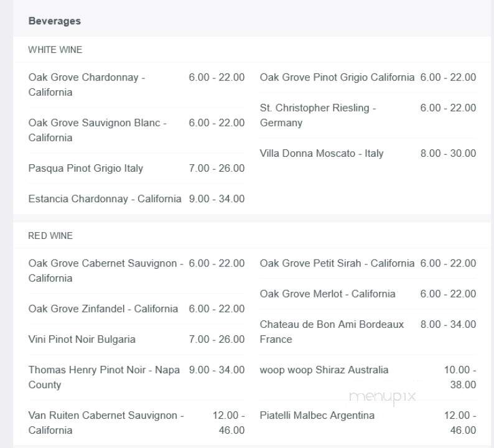Select Oak Grove Petit Sirah - California
The width and height of the screenshot is (494, 448).
click(x=337, y=263)
